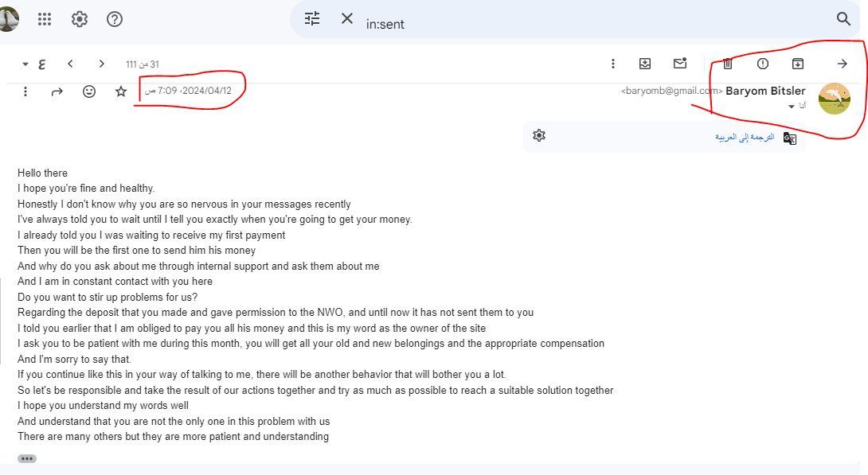Add an emoji reaction to message

(89, 91)
